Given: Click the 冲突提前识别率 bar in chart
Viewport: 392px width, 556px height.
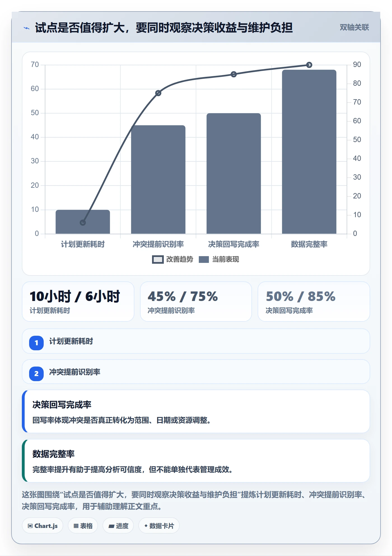Looking at the screenshot, I should tap(158, 179).
